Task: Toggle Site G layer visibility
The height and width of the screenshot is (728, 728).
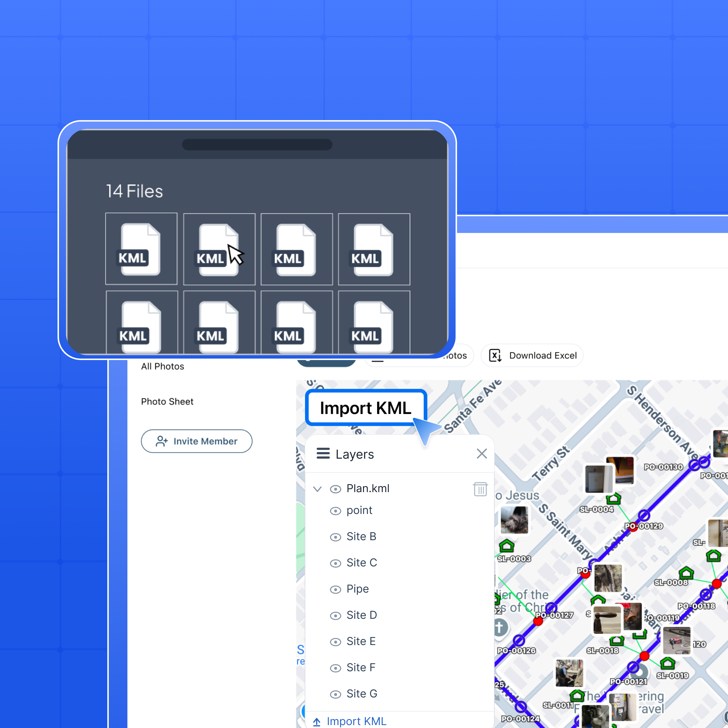Action: pyautogui.click(x=335, y=694)
